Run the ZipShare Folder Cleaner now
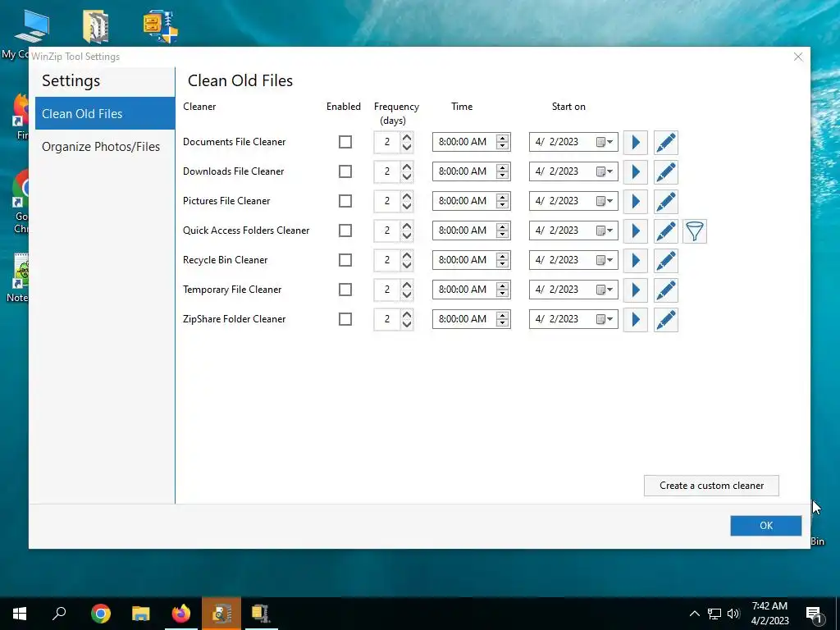The height and width of the screenshot is (630, 840). (636, 319)
